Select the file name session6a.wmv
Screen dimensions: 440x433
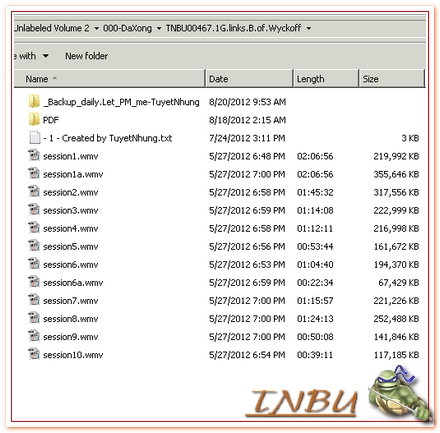(x=73, y=283)
